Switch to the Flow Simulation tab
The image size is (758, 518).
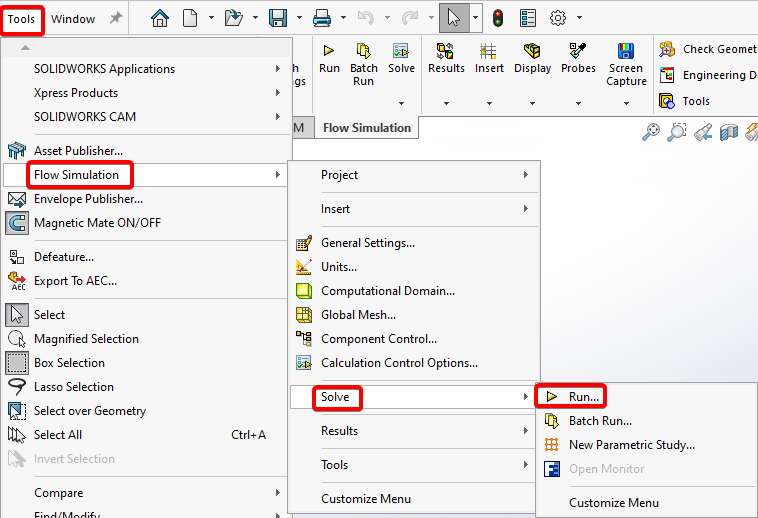pyautogui.click(x=367, y=128)
